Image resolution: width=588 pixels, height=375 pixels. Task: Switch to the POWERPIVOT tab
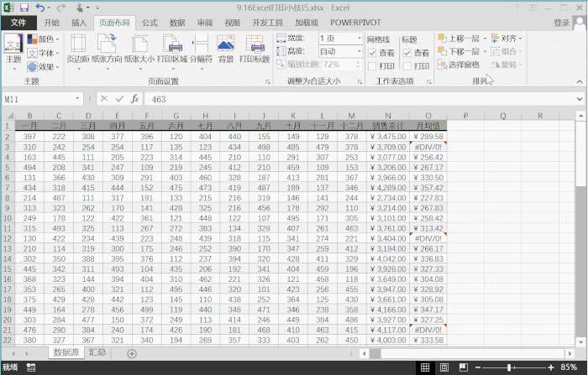pos(355,23)
